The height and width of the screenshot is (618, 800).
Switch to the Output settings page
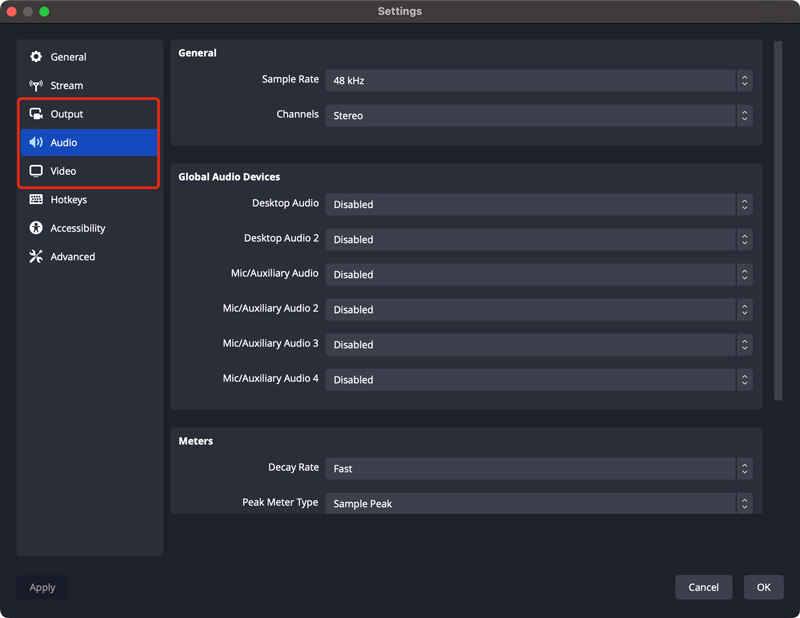click(89, 114)
